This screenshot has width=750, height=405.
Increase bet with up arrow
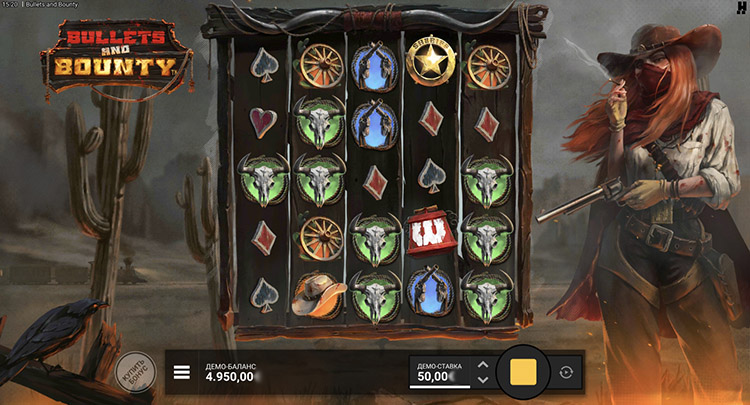483,365
